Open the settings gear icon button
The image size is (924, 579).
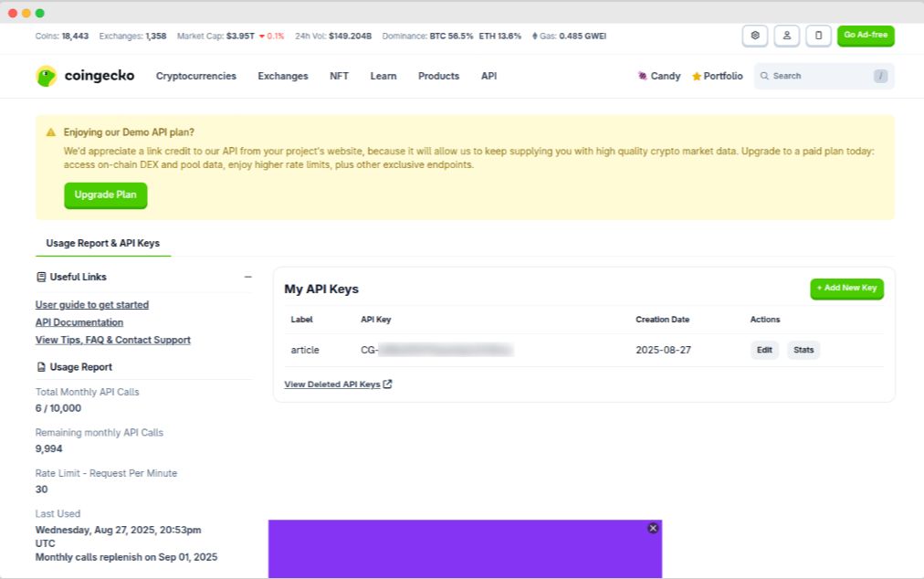click(x=755, y=36)
